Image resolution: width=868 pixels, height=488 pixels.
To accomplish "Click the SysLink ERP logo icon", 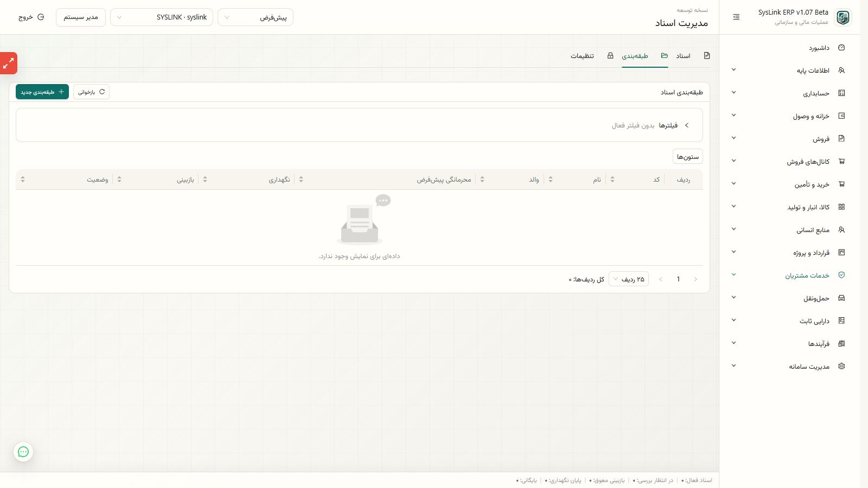I will pos(843,17).
